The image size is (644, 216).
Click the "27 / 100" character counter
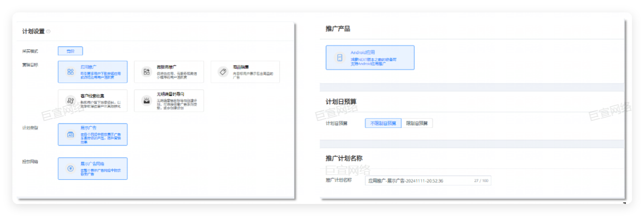click(481, 180)
